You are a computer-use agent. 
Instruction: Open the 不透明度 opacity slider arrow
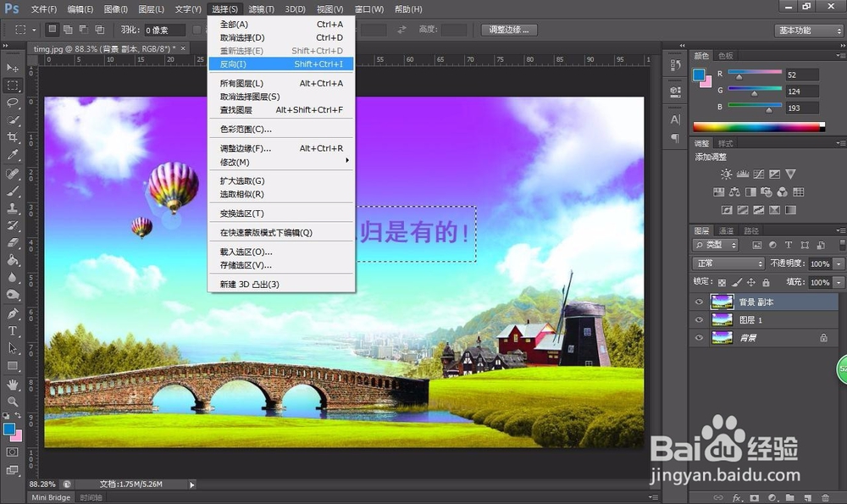pos(839,263)
